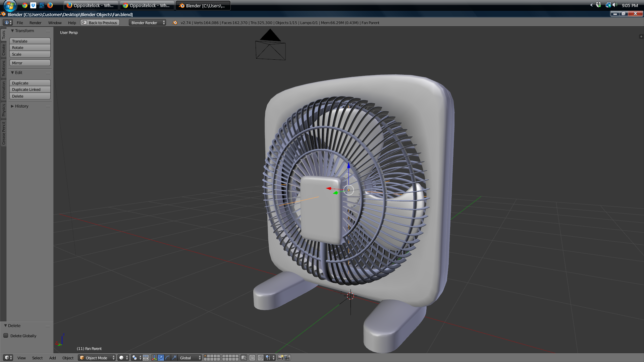Click the Back to Previous button

[x=100, y=22]
